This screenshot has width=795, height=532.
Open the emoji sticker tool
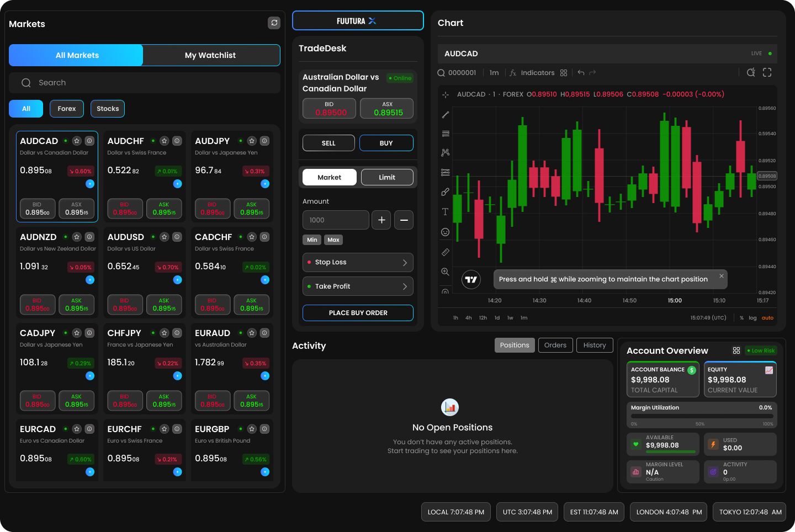click(x=445, y=232)
